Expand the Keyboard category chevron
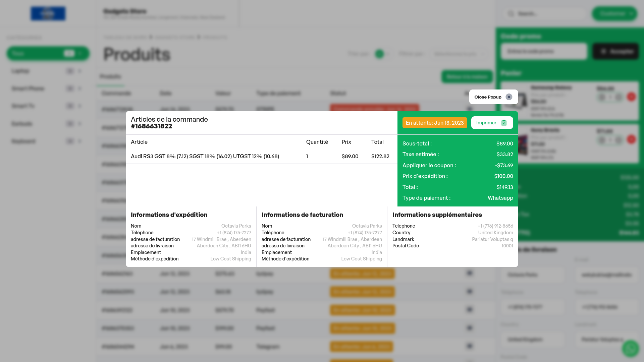Viewport: 644px width, 362px height. pyautogui.click(x=80, y=141)
